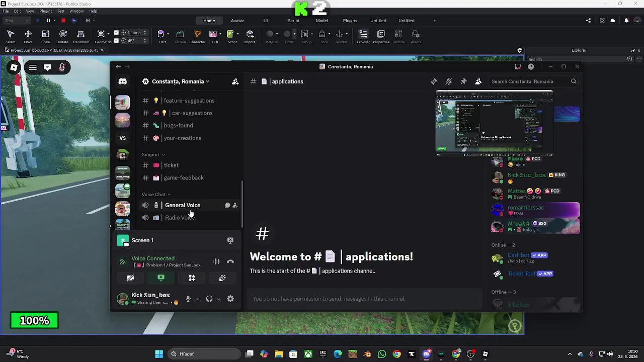Image resolution: width=644 pixels, height=362 pixels.
Task: Open the Import tool
Action: pyautogui.click(x=250, y=36)
